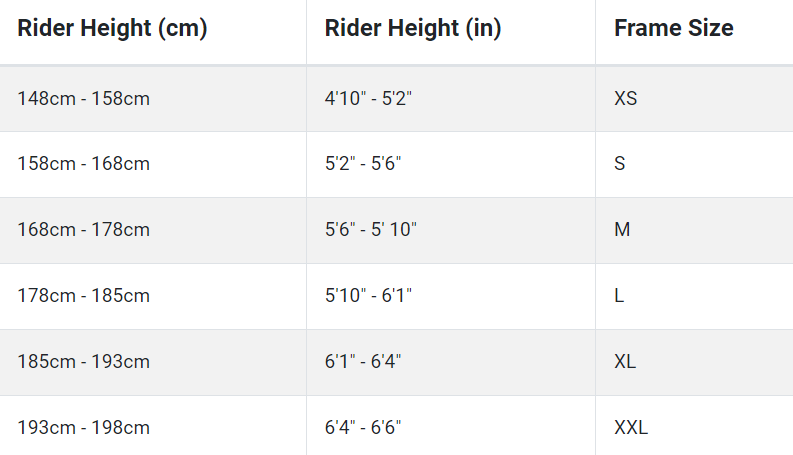Image resolution: width=793 pixels, height=455 pixels.
Task: Click the Frame Size column header
Action: point(694,32)
